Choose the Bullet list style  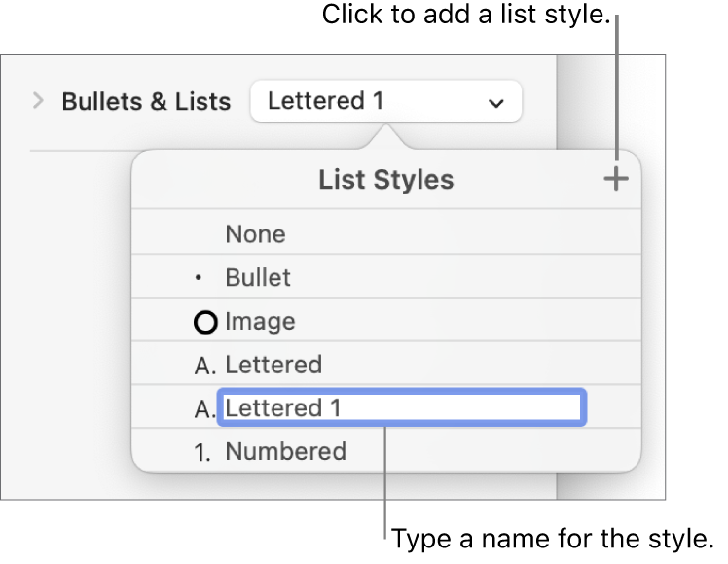coord(258,278)
